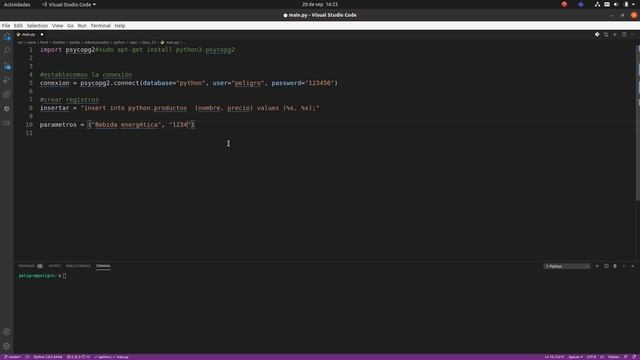The height and width of the screenshot is (360, 640).
Task: Change end of line sequence LF
Action: click(x=602, y=357)
